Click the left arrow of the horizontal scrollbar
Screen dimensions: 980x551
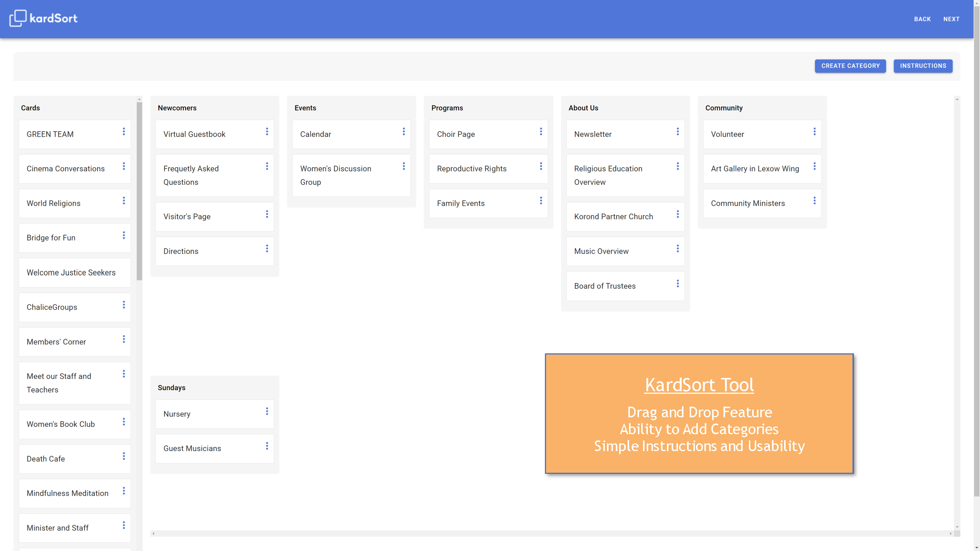coord(153,533)
